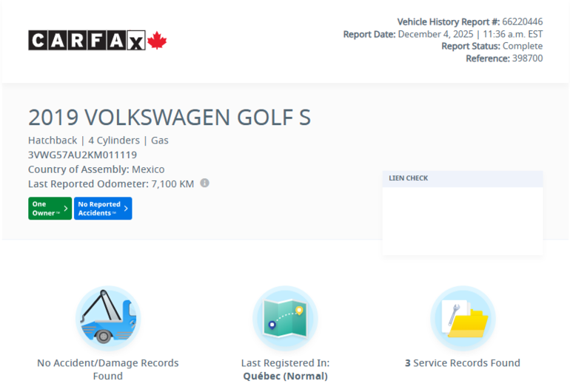570x392 pixels.
Task: Open the 3 Service Records Found label
Action: tap(463, 363)
